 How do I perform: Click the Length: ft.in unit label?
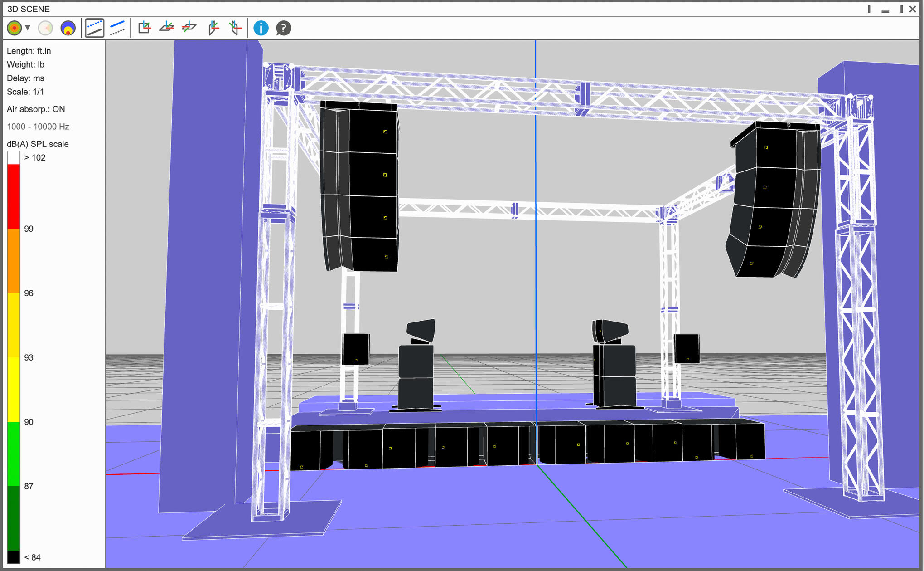tap(29, 51)
